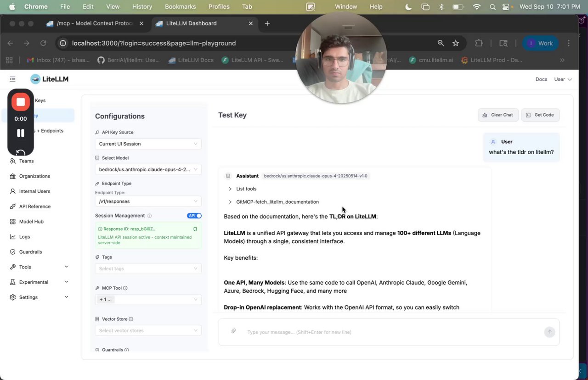Restart the recording with undo arrow

point(21,152)
